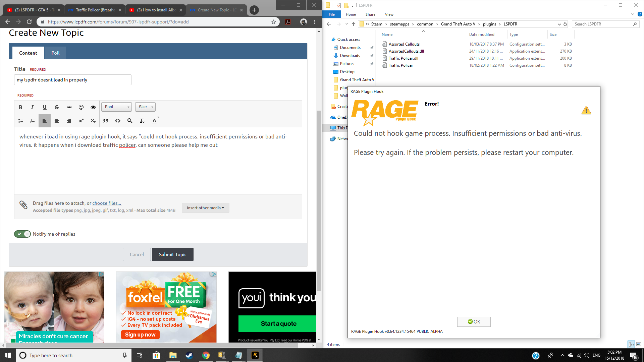Click the spoiler eye icon
This screenshot has height=362, width=644.
pos(93,107)
